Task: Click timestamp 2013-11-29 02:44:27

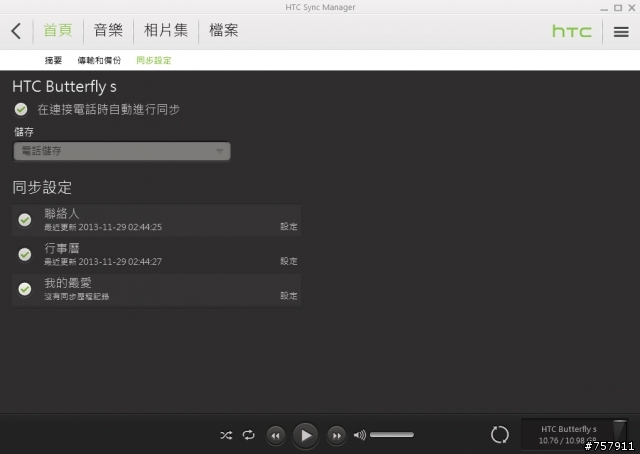Action: tap(120, 262)
